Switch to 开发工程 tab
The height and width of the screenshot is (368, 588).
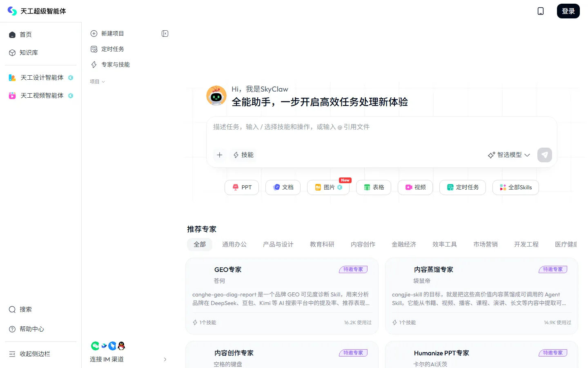tap(526, 245)
